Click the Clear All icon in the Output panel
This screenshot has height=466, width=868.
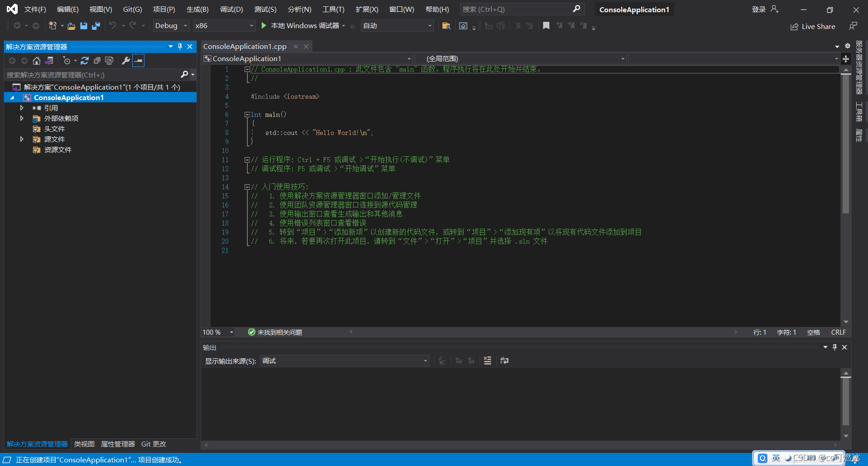pyautogui.click(x=487, y=360)
